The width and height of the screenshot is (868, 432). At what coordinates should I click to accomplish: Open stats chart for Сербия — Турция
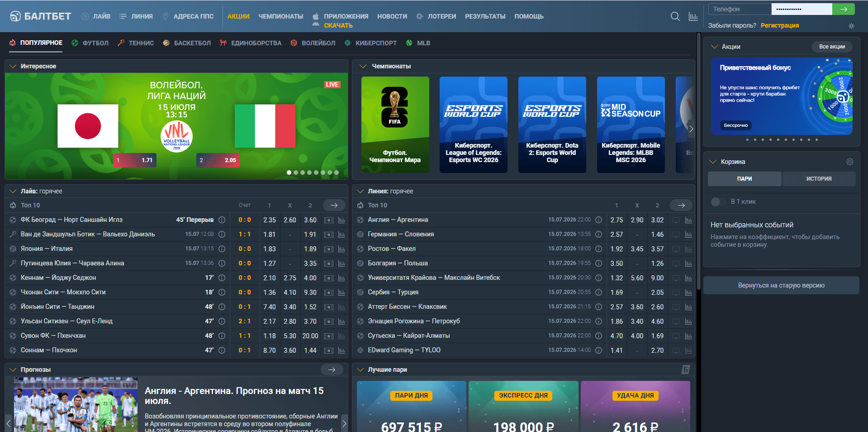[688, 293]
